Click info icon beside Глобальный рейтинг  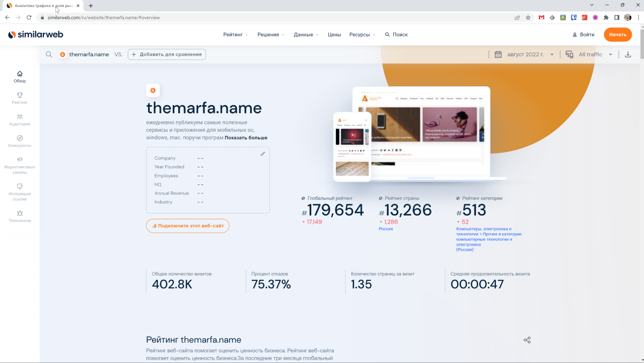tap(303, 198)
